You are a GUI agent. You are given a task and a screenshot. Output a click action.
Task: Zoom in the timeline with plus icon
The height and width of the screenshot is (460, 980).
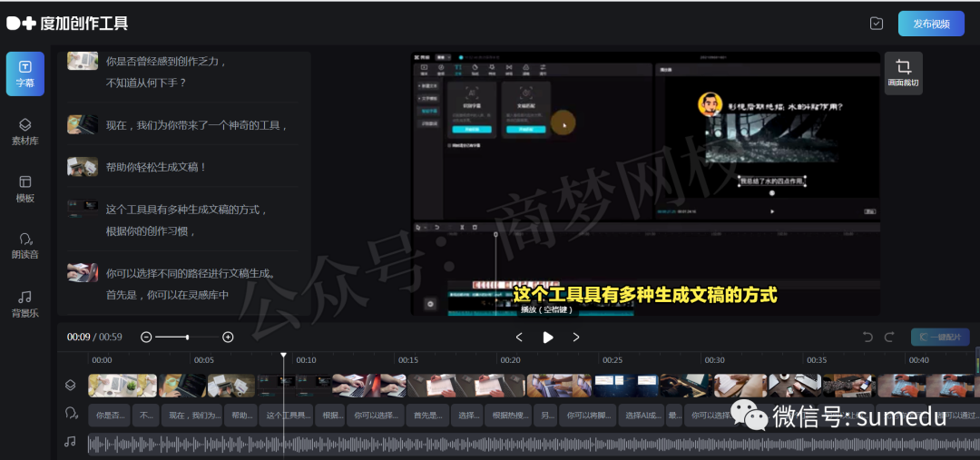click(228, 338)
